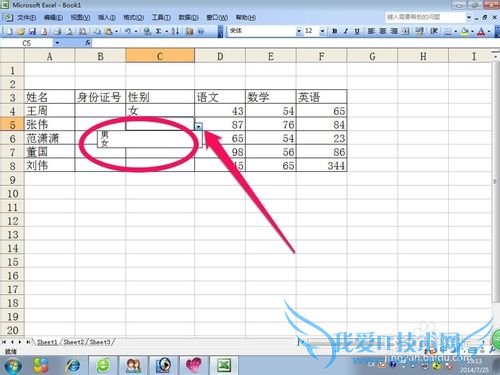Align cell text to the right

(394, 31)
